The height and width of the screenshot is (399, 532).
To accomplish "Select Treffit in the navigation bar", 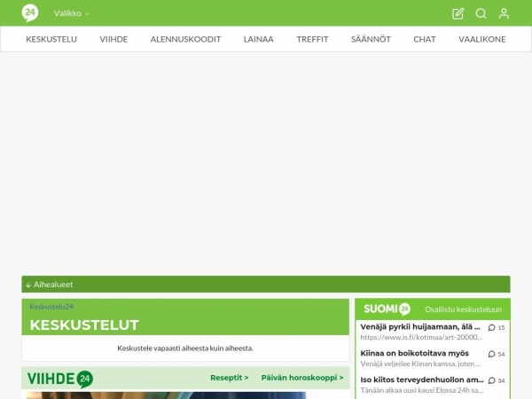I will coord(312,39).
